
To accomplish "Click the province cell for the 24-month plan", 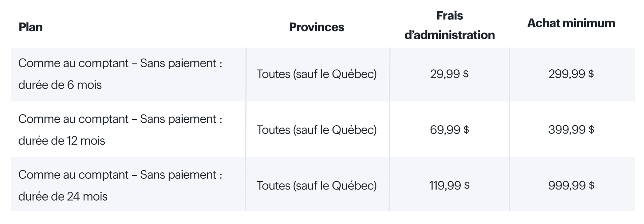I will coord(316,185).
